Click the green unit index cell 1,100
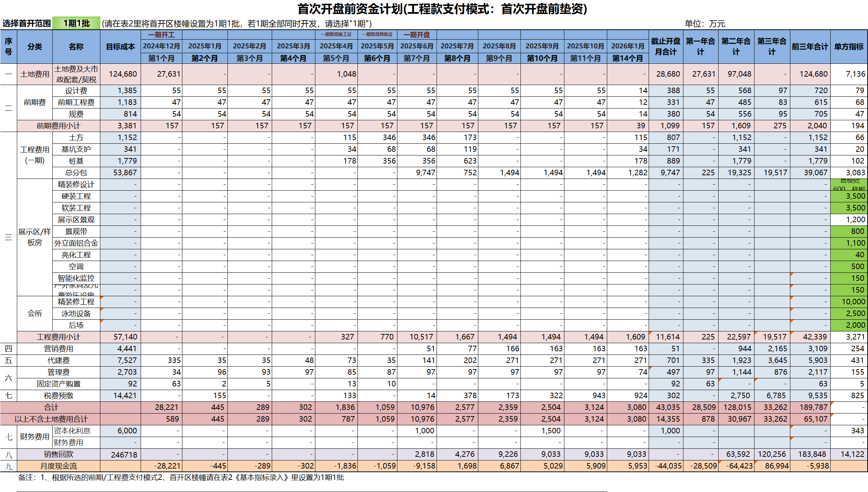This screenshot has height=492, width=868. pyautogui.click(x=849, y=243)
